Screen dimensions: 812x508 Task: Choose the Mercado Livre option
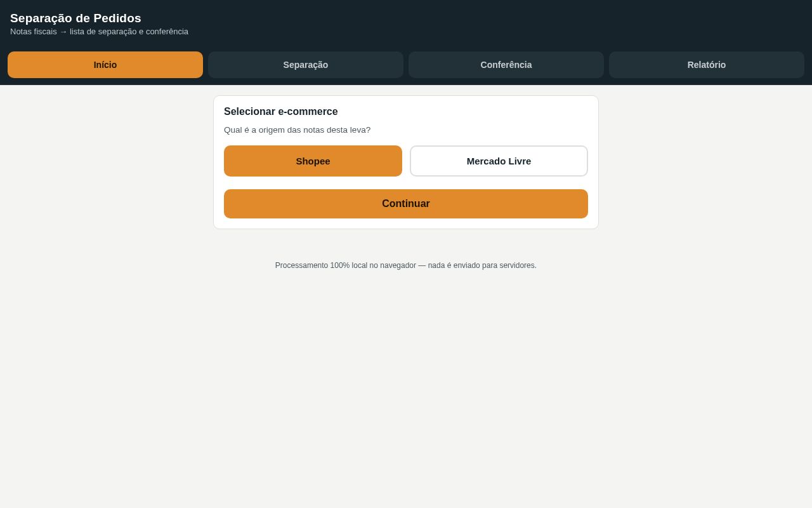coord(499,161)
